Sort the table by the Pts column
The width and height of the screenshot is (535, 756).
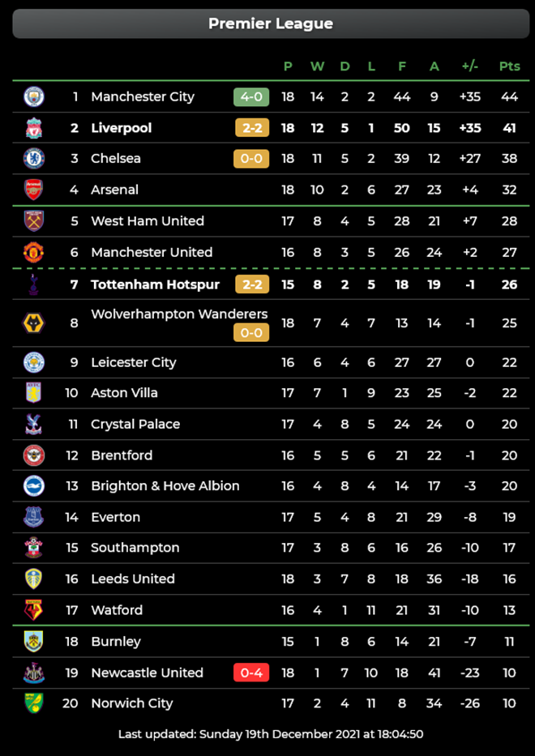[510, 66]
